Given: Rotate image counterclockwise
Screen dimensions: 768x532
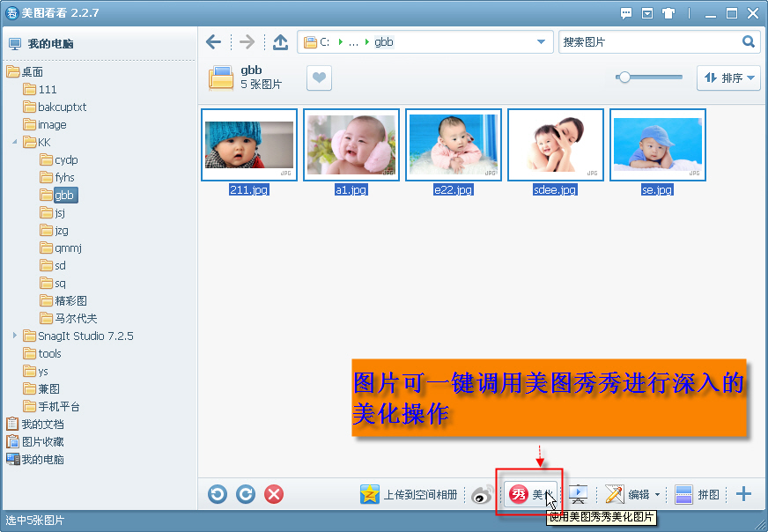Looking at the screenshot, I should [x=218, y=494].
